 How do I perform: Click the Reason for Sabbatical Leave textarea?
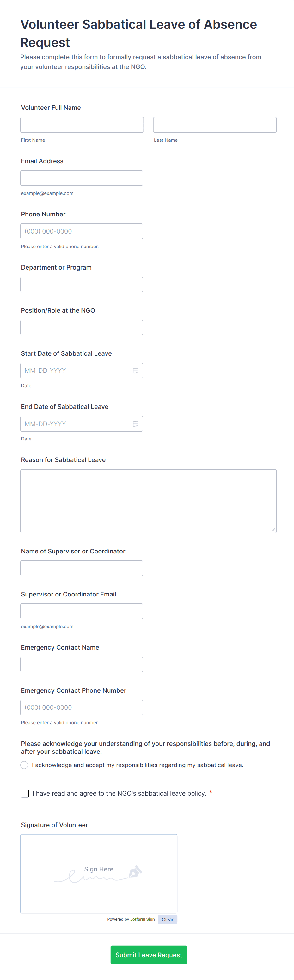coord(148,501)
